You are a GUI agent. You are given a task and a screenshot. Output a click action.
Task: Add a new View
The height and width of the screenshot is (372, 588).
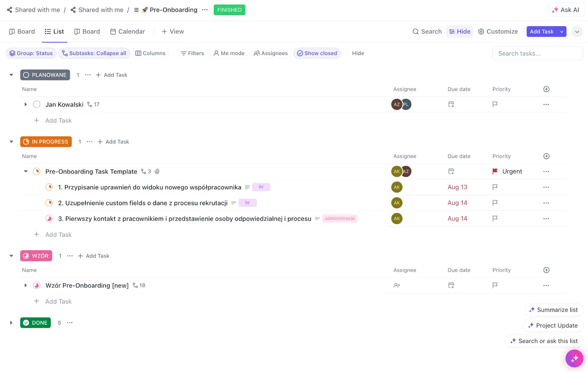point(173,32)
